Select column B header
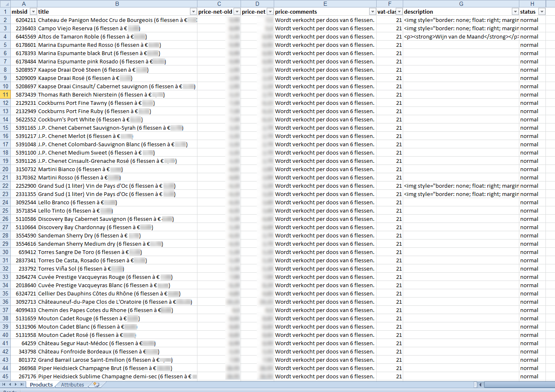The width and height of the screenshot is (555, 392). pos(117,4)
